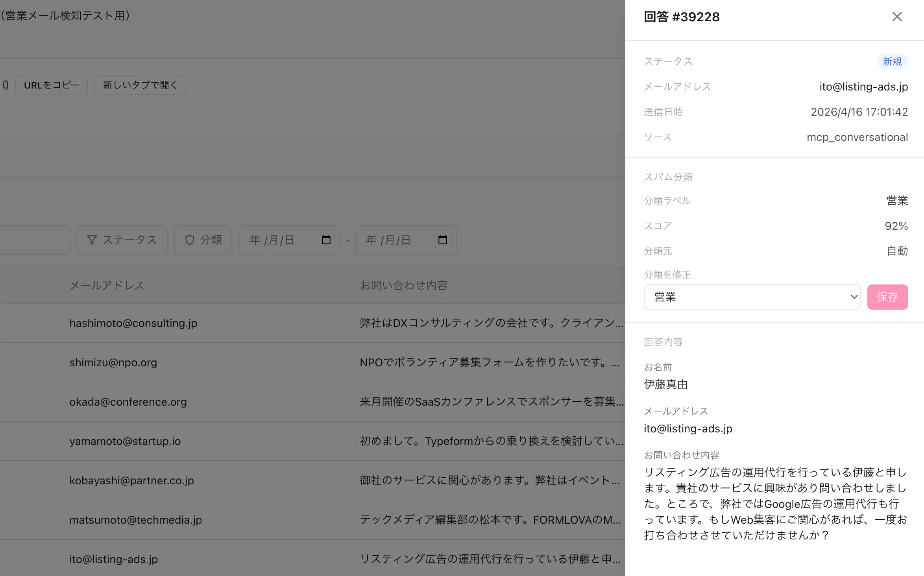Open the 分類を修正 dropdown showing 営業
Viewport: 924px width, 576px height.
(752, 297)
